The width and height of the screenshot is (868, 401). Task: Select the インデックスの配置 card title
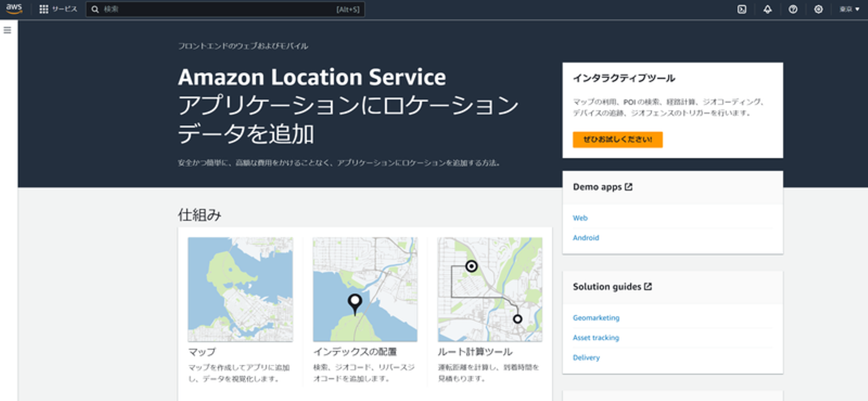355,352
